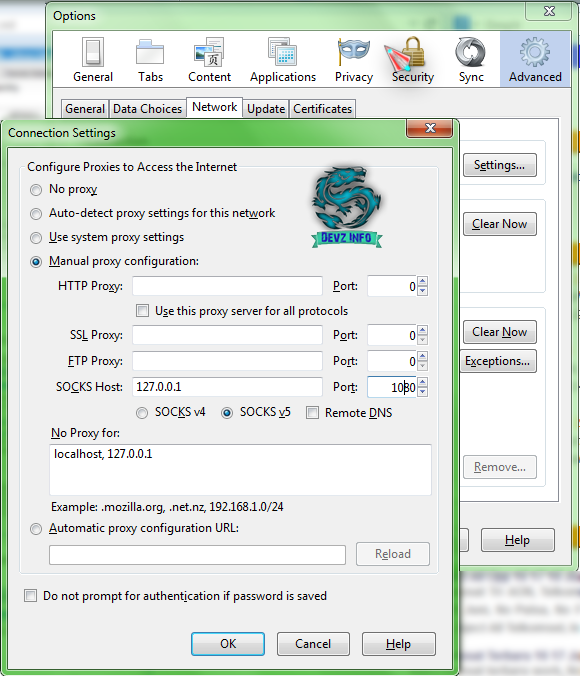Click the SSL Proxy port number field
580x676 pixels.
coord(392,335)
